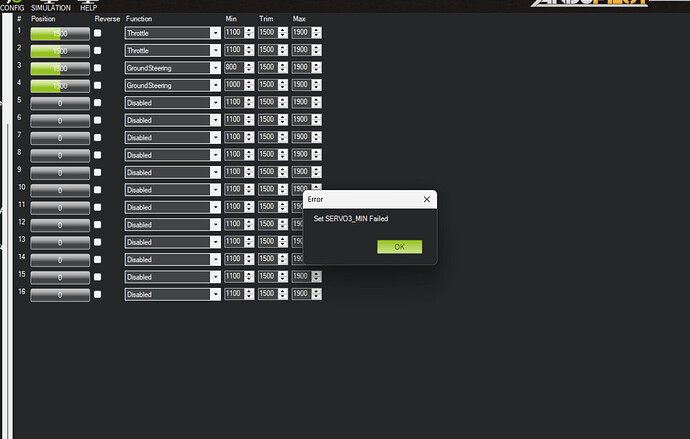Viewport: 690px width, 439px height.
Task: Enable Reverse checkbox for servo 1
Action: click(x=99, y=33)
